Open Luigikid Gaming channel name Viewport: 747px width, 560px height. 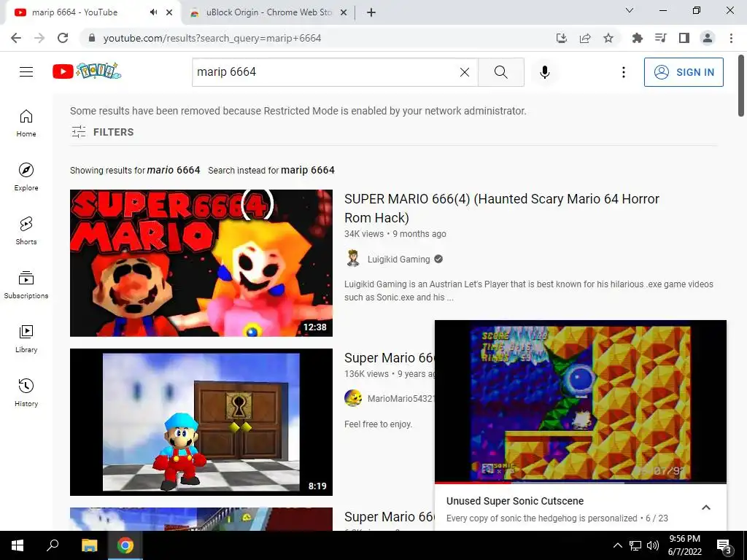pos(399,259)
